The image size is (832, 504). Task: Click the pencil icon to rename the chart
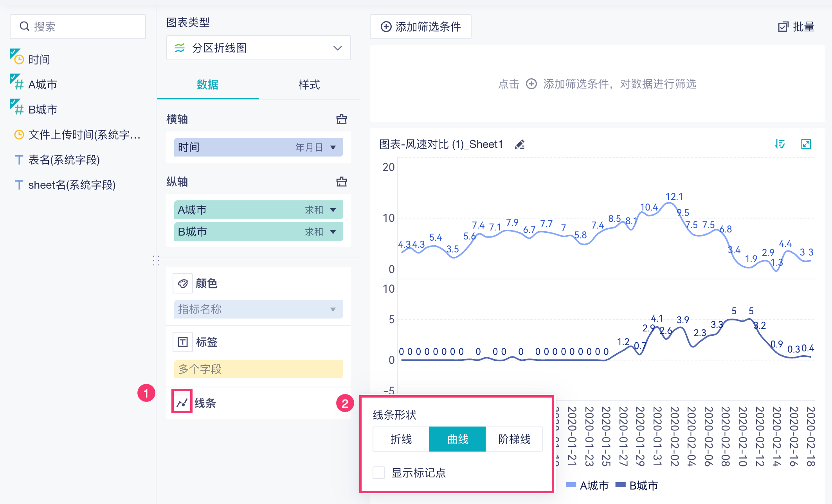pyautogui.click(x=520, y=145)
